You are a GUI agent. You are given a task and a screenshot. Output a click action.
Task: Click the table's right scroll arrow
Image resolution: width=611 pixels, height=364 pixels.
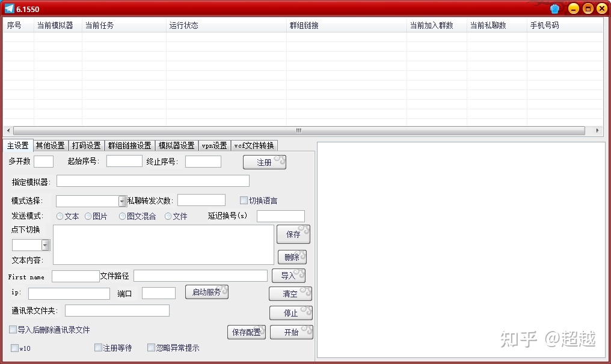tap(597, 131)
